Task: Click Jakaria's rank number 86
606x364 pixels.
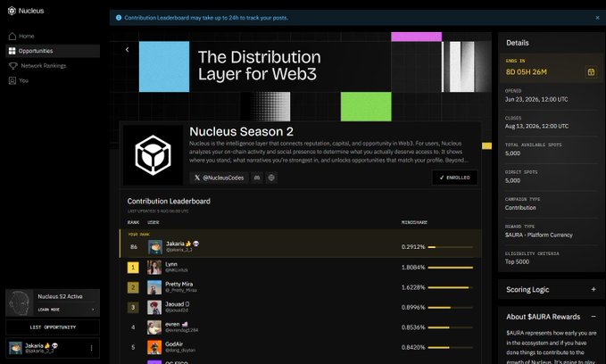Action: pos(134,247)
